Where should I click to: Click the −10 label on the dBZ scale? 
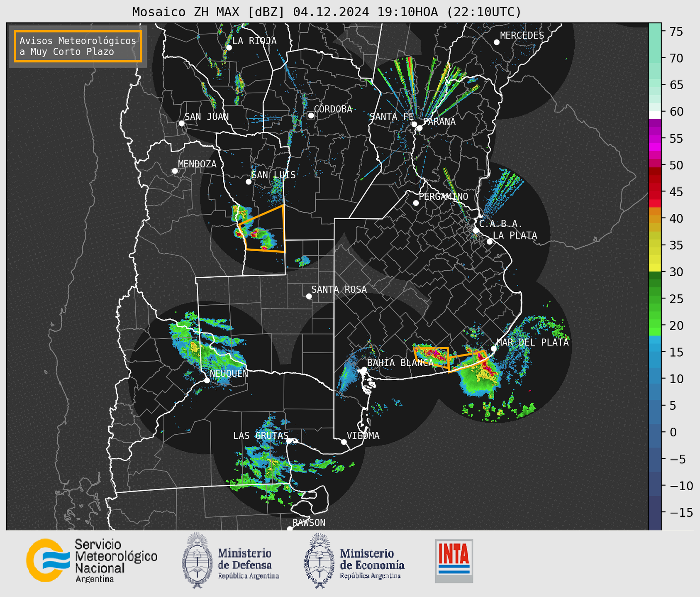[681, 486]
